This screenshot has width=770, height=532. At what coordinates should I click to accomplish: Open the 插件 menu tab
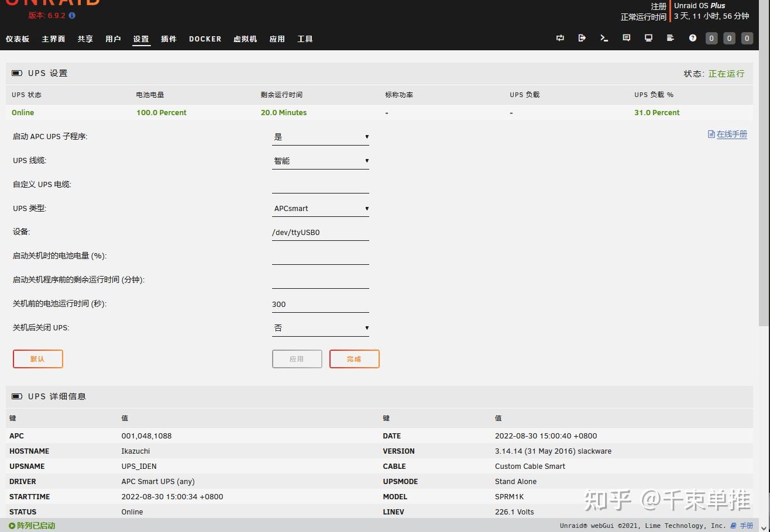pos(169,39)
